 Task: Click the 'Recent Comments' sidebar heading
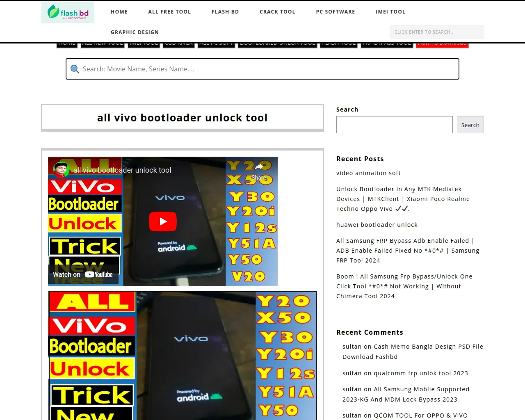[x=370, y=332]
